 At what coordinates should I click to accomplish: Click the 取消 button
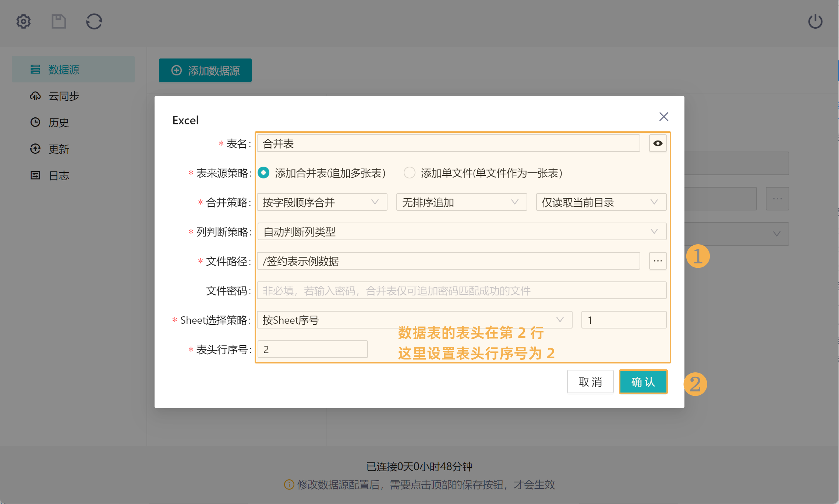tap(590, 382)
